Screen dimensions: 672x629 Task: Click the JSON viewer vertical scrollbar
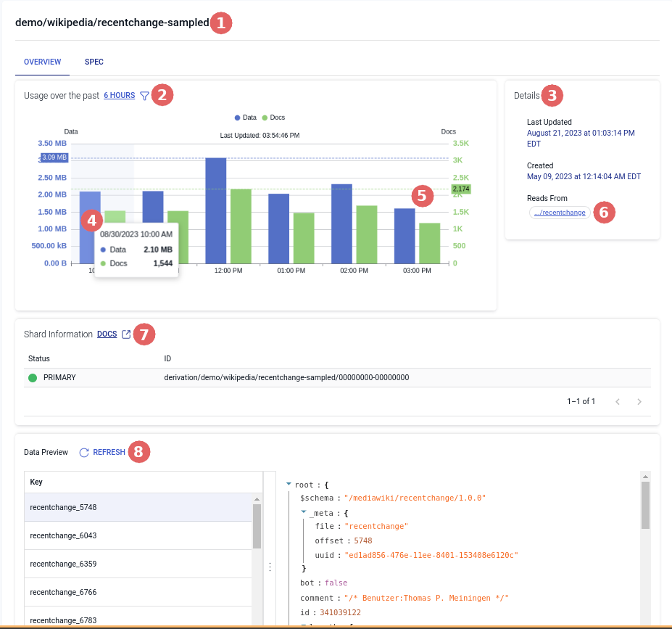(x=645, y=508)
